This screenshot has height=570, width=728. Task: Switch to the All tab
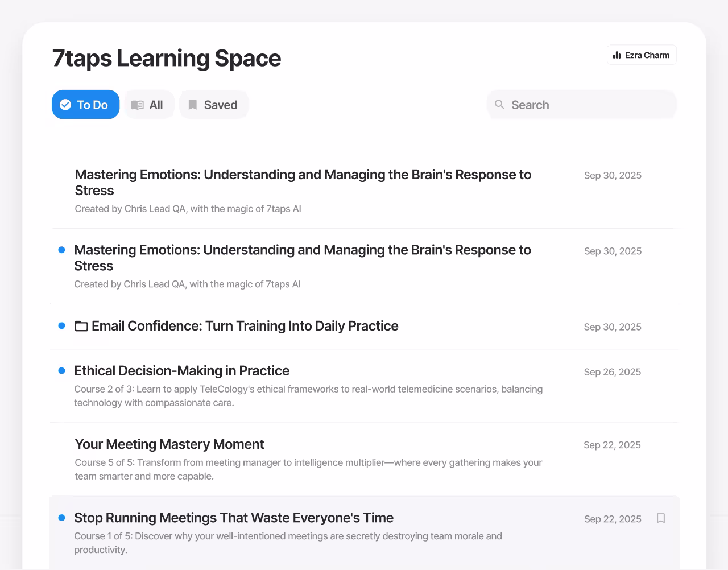pos(149,105)
